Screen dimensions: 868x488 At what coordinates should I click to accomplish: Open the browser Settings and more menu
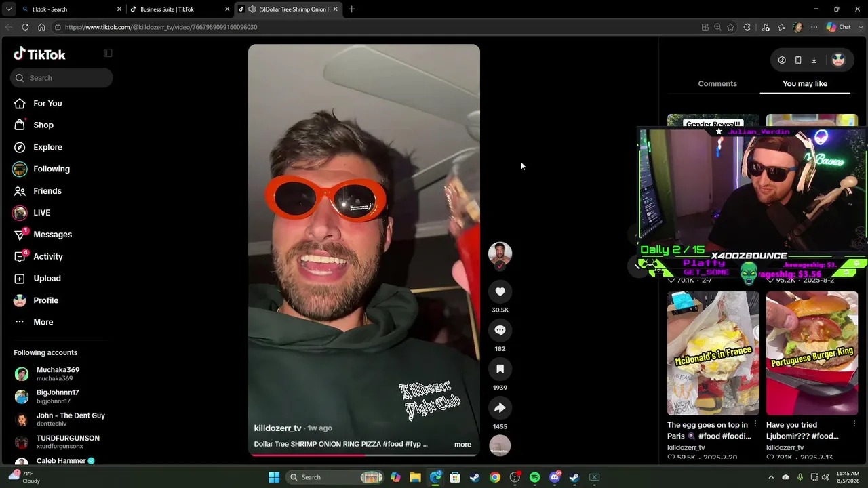pos(814,27)
